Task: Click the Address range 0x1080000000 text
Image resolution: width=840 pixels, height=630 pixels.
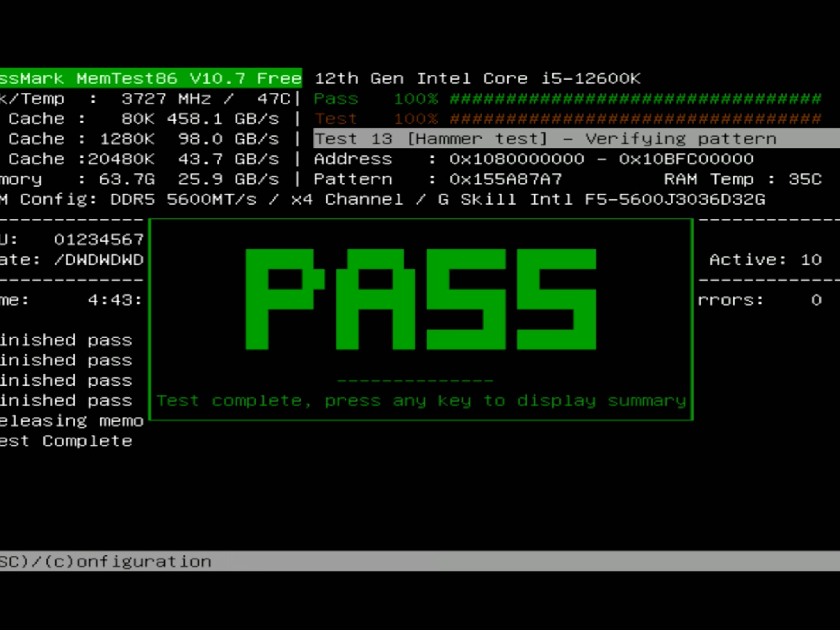Action: (517, 159)
